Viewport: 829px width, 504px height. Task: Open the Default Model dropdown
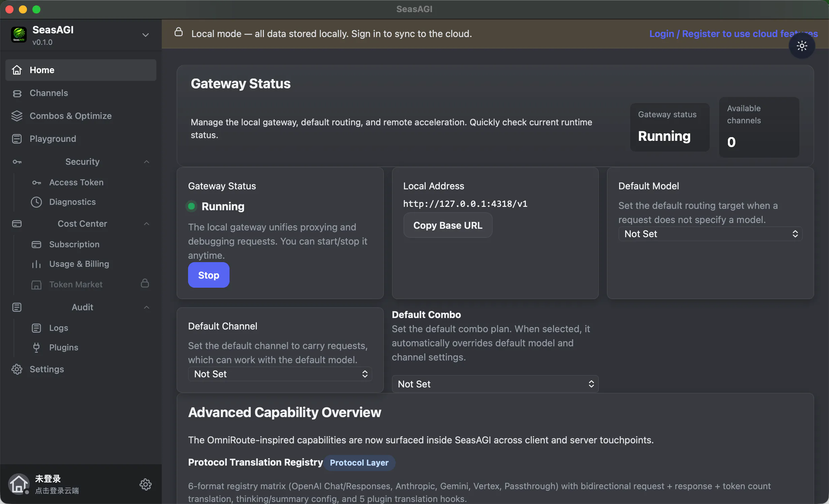pos(710,234)
